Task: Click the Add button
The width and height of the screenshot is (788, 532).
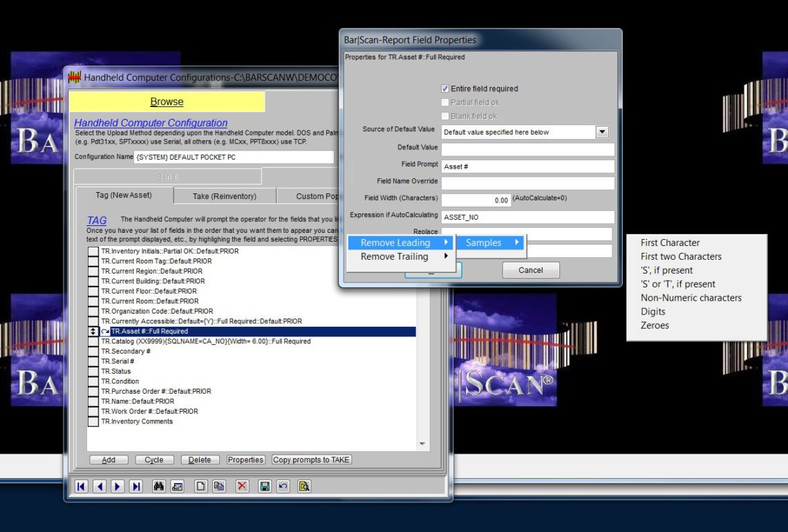Action: [x=109, y=459]
